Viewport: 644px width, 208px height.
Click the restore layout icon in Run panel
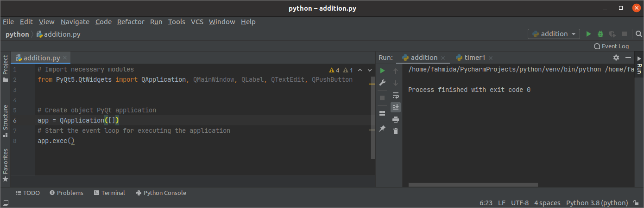click(x=382, y=113)
